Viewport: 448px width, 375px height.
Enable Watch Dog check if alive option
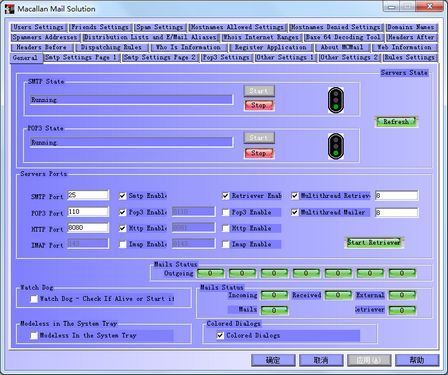[34, 299]
